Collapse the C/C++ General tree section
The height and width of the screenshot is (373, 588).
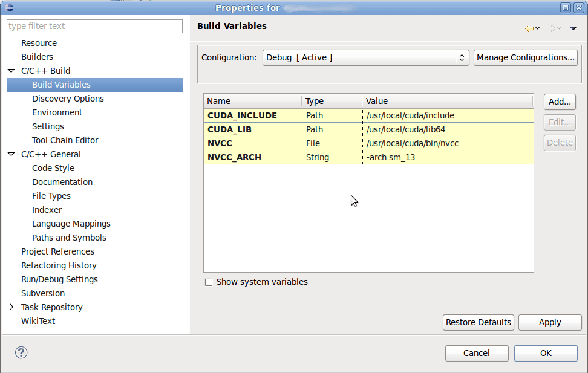coord(10,154)
